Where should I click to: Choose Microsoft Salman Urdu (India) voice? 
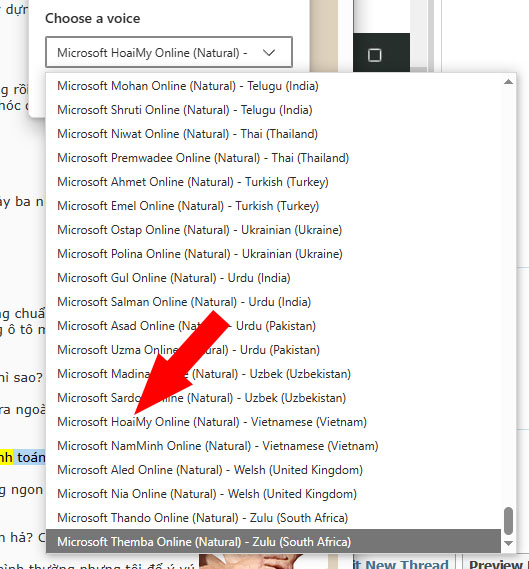274,302
